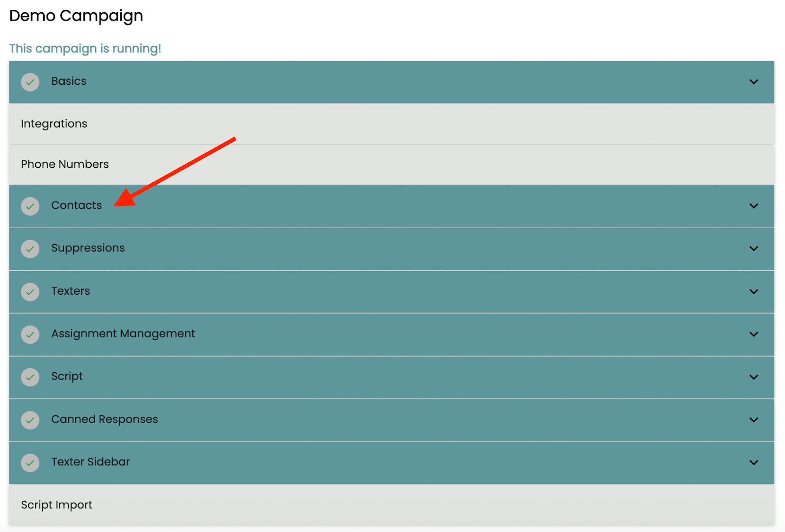Click the Demo Campaign title

[76, 16]
